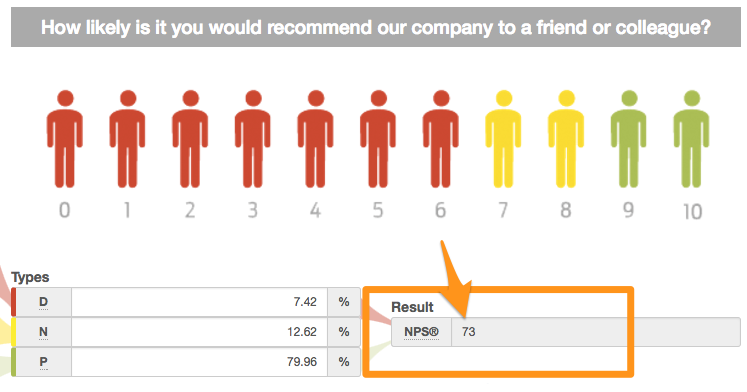Viewport: 747px width, 392px height.
Task: Click the red person icon rated 2
Action: [190, 139]
